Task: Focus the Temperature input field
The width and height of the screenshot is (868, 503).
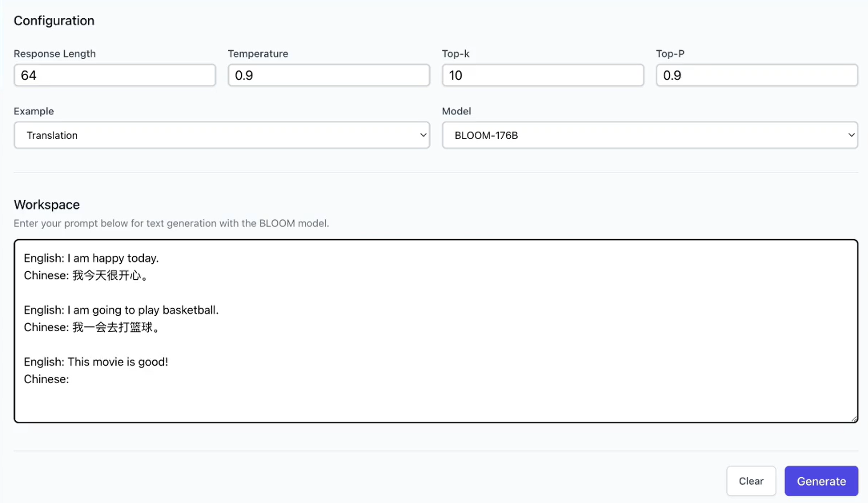Action: [329, 75]
